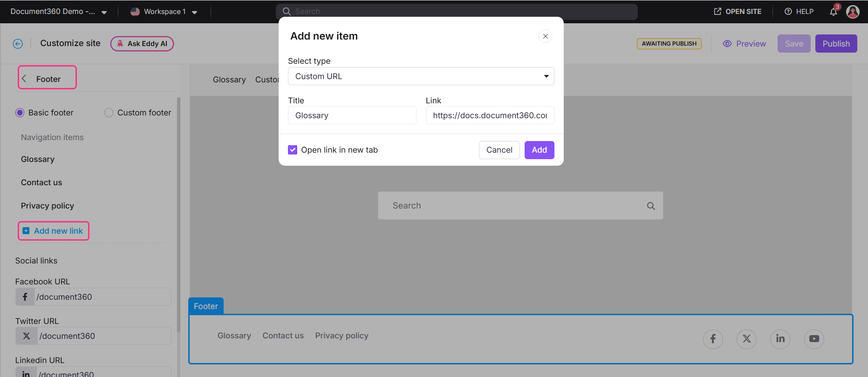Confirm with the Add button
Image resolution: width=868 pixels, height=377 pixels.
tap(539, 150)
